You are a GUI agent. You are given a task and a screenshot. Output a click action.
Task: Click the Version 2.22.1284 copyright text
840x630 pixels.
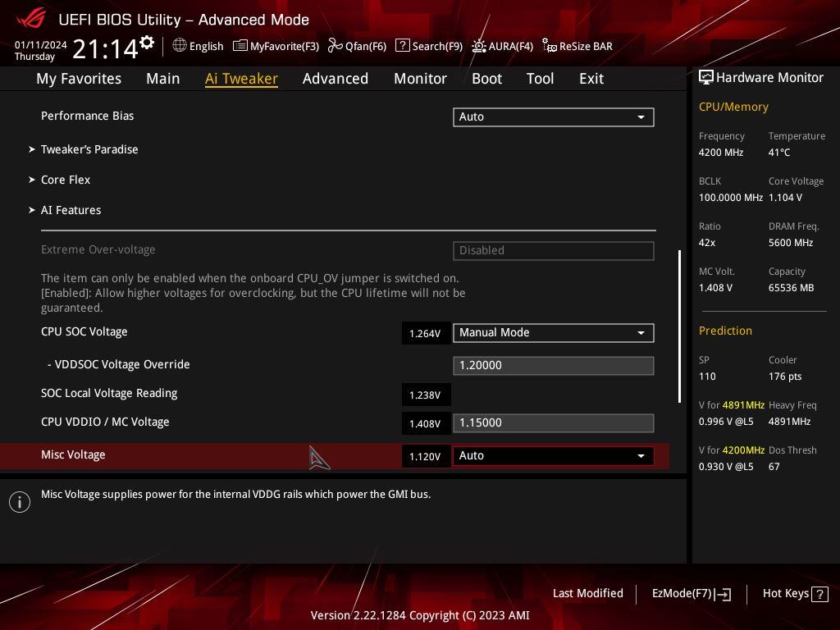[x=420, y=615]
